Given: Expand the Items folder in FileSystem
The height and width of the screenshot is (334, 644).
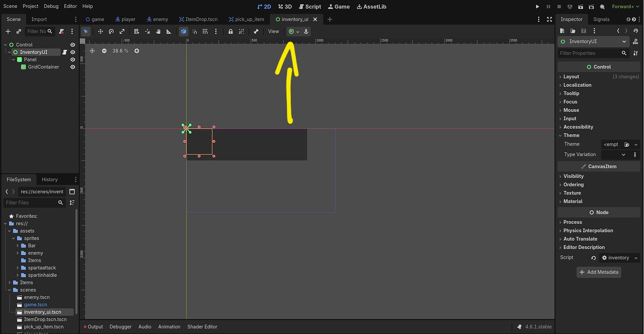Looking at the screenshot, I should coord(10,282).
